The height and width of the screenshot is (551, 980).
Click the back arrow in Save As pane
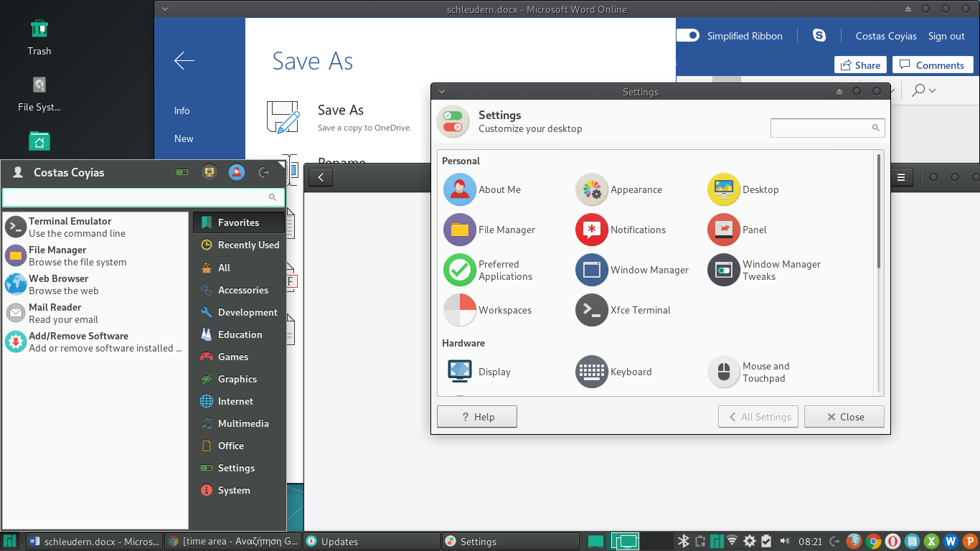coord(184,61)
